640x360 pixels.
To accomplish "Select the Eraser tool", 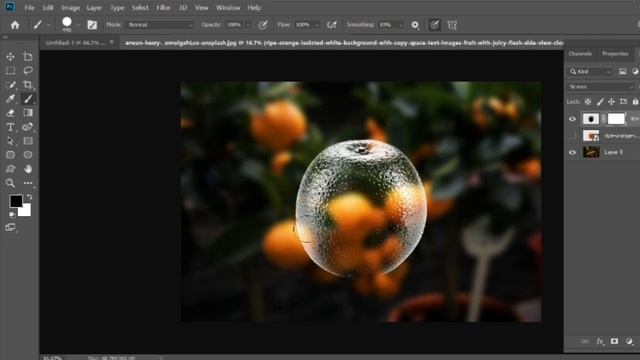I will point(10,113).
